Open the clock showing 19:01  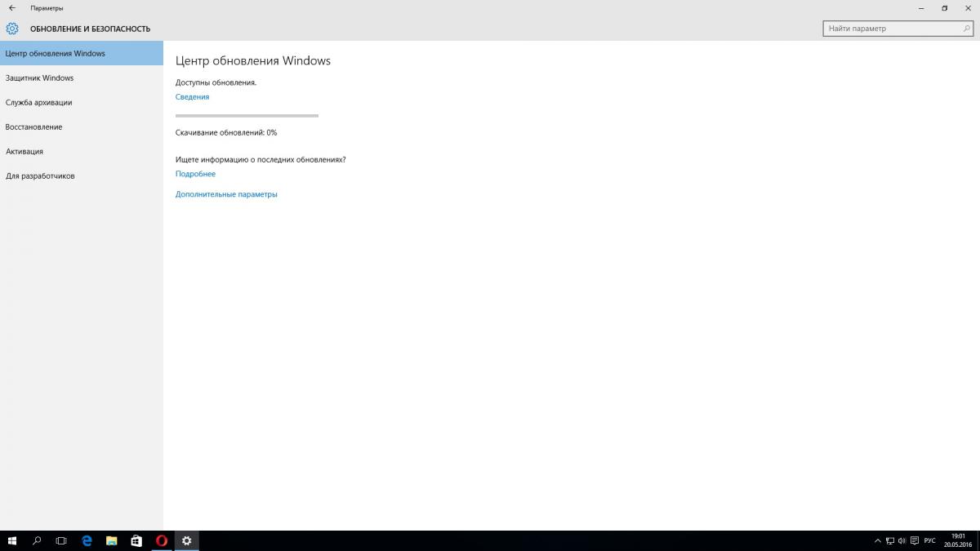pyautogui.click(x=958, y=540)
